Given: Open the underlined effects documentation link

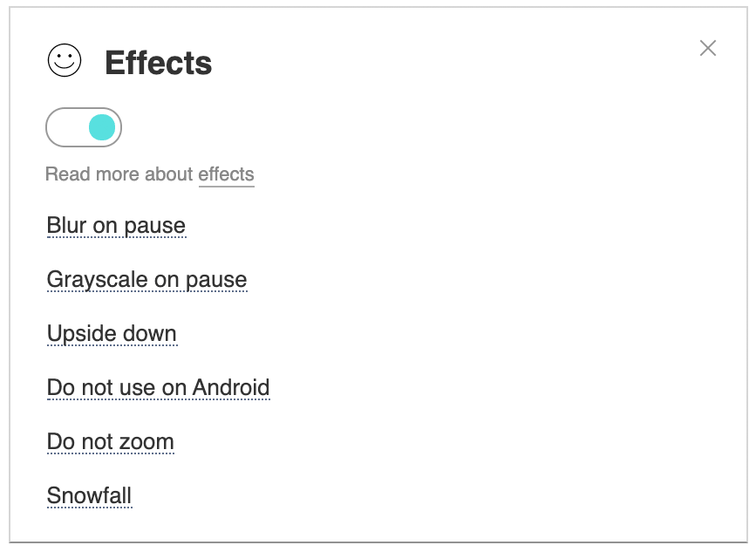Looking at the screenshot, I should pos(226,174).
